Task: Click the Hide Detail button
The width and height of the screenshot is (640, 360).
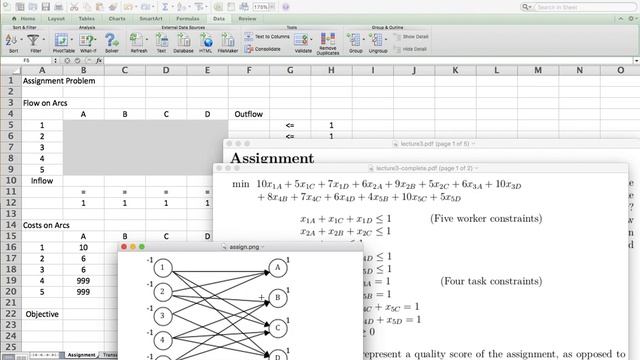Action: (x=410, y=49)
